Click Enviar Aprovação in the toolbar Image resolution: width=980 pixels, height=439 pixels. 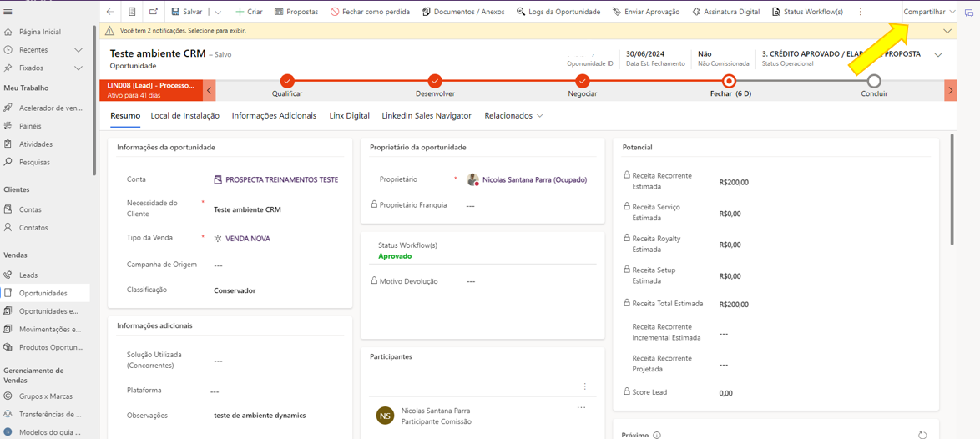pos(646,12)
